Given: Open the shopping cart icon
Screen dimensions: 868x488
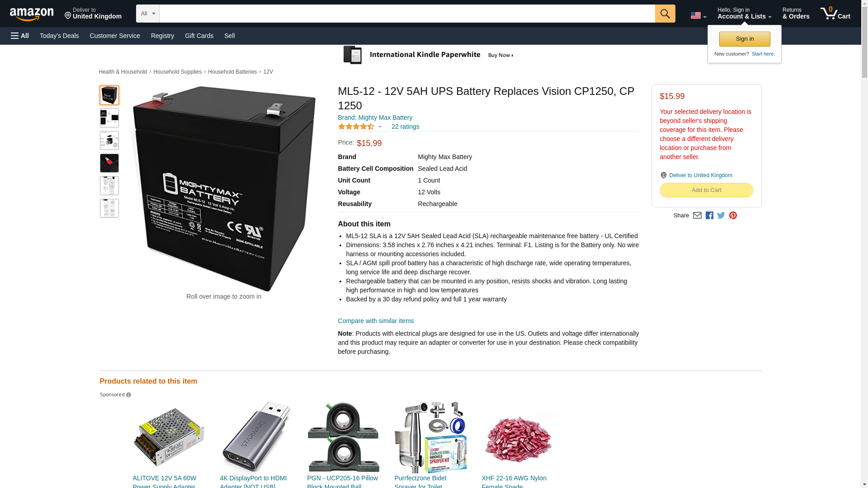Looking at the screenshot, I should (835, 13).
